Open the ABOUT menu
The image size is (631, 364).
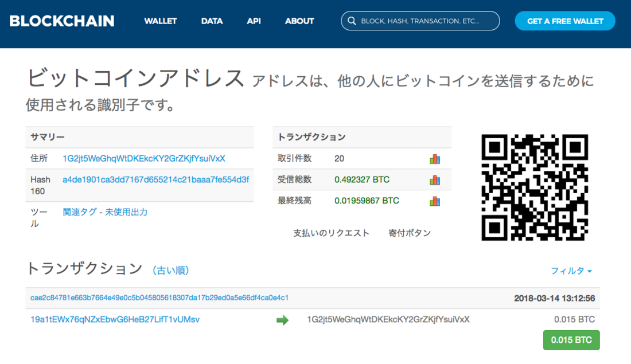point(299,21)
